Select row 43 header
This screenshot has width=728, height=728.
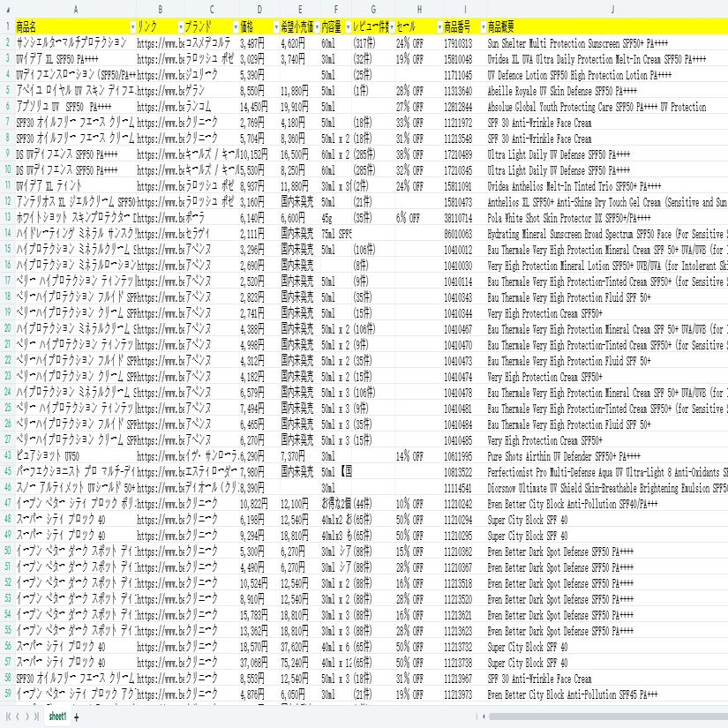[7, 456]
